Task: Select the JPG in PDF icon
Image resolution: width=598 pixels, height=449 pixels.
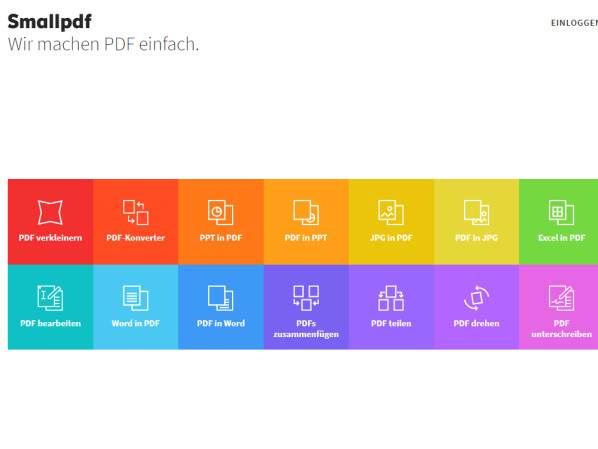Action: [x=391, y=212]
